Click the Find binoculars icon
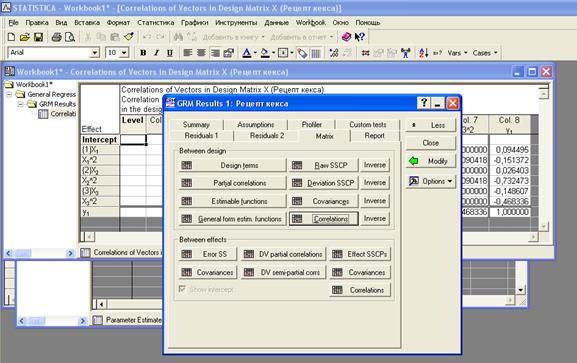The width and height of the screenshot is (577, 363). click(178, 37)
